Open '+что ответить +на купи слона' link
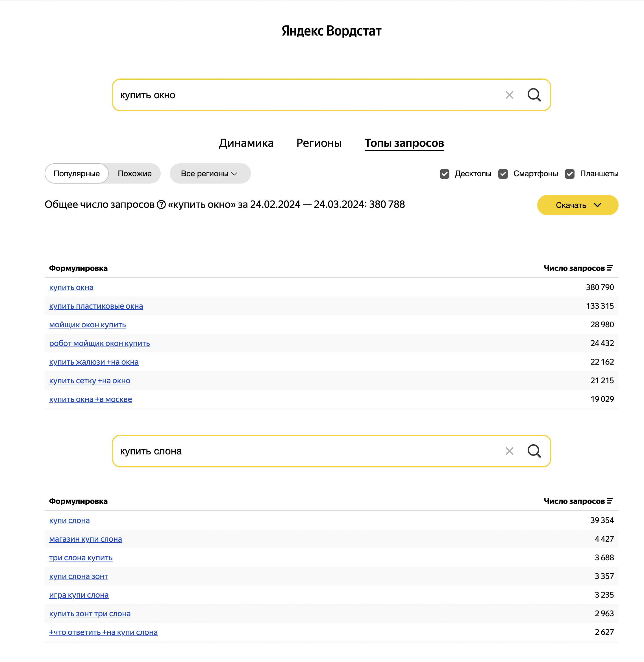Screen dimensions: 644x662 [103, 632]
